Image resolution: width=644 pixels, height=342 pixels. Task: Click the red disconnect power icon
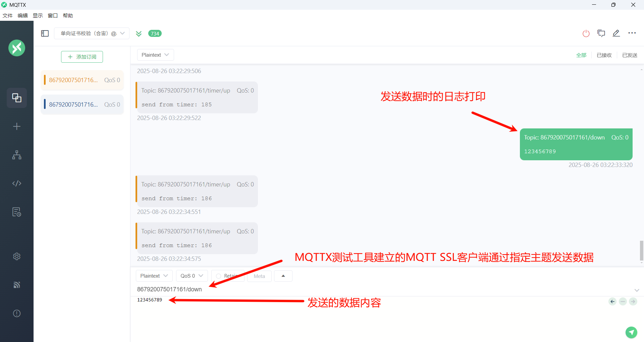(x=586, y=34)
